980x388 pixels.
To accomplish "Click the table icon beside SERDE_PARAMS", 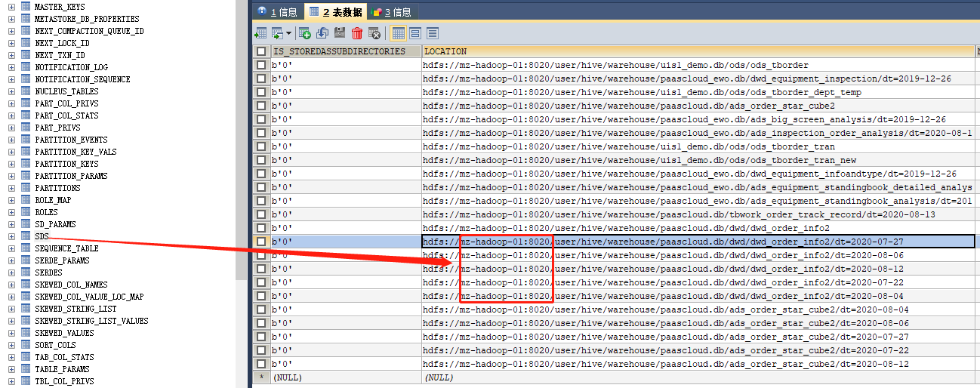I will [25, 260].
